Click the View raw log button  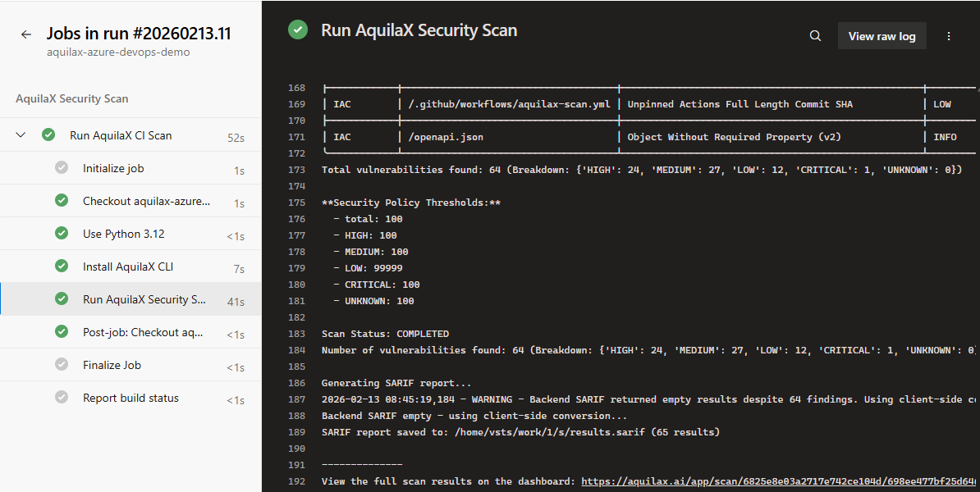882,36
